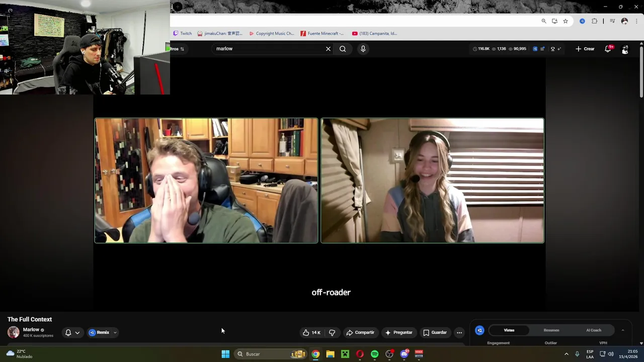This screenshot has height=362, width=644.
Task: Click the Outlier label
Action: point(551,343)
